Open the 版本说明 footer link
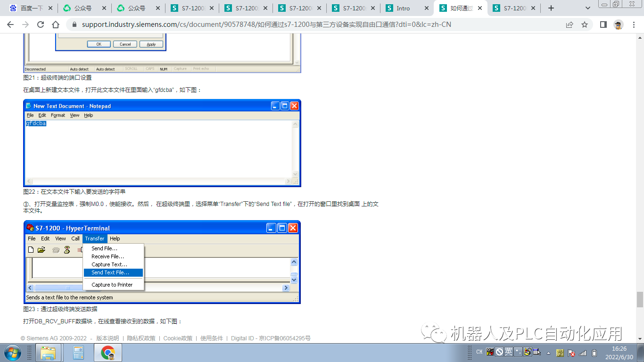 (107, 338)
